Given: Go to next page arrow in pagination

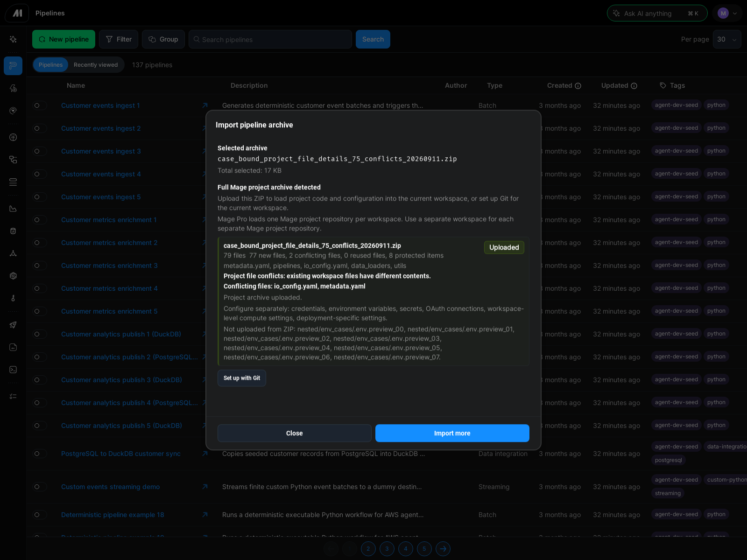Looking at the screenshot, I should click(443, 549).
